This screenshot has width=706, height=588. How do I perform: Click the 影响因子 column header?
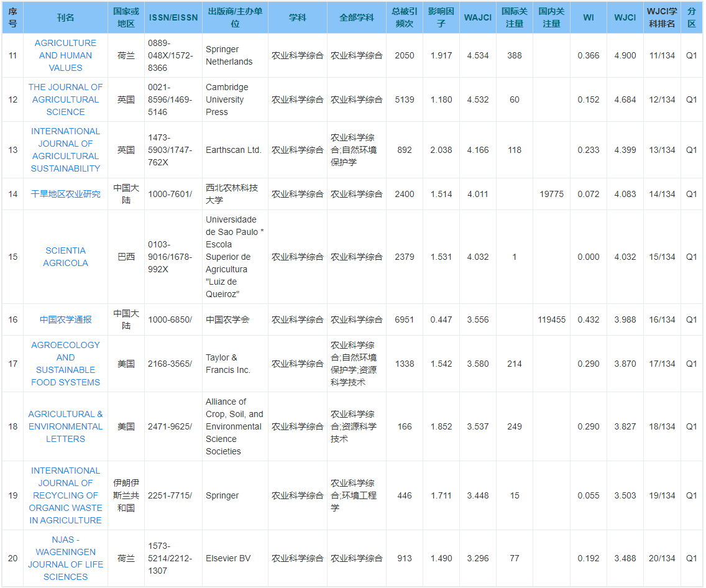(x=441, y=17)
